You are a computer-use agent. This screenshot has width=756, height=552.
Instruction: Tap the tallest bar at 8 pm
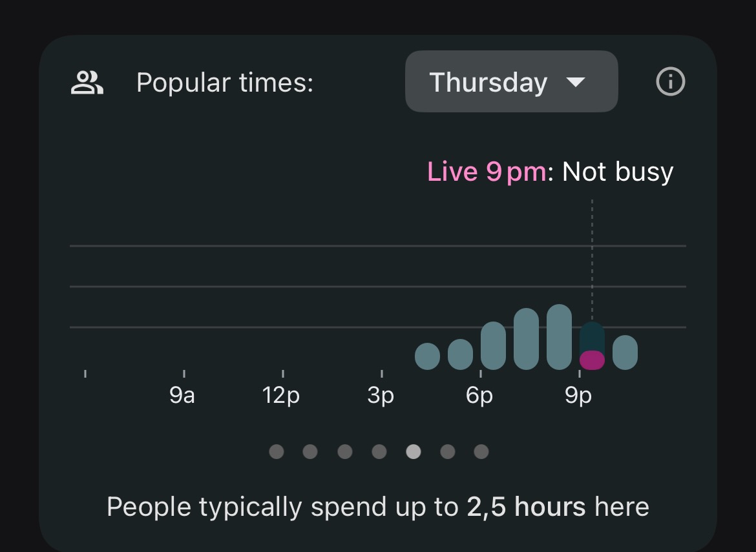559,337
